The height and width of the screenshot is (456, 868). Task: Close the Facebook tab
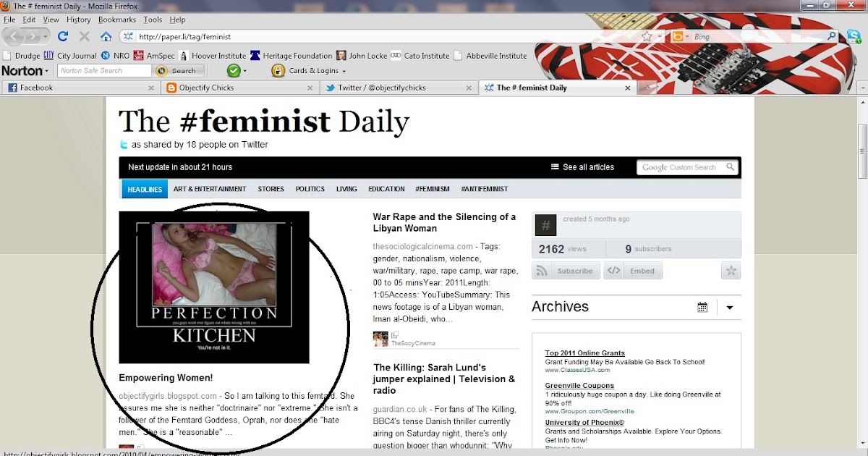pos(151,88)
